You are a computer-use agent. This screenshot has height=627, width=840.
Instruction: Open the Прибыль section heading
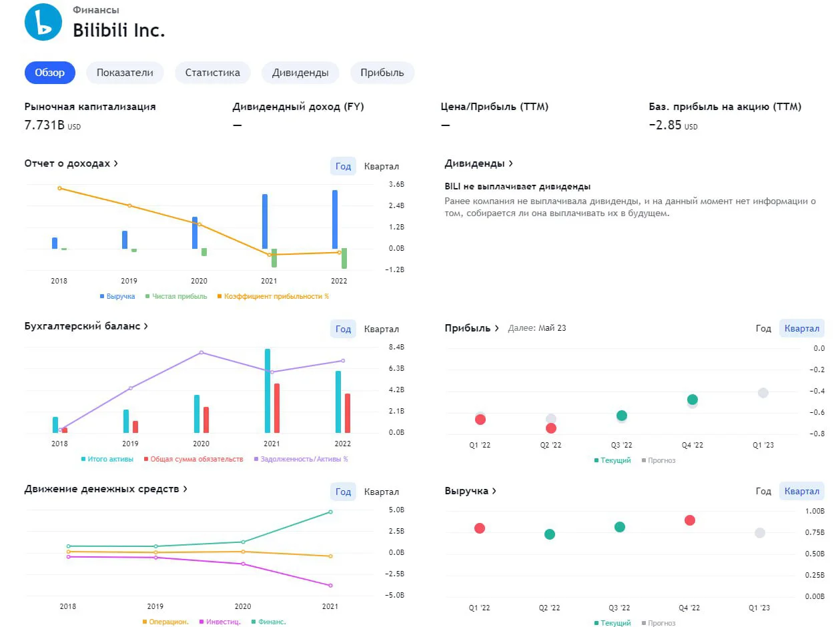tap(472, 328)
